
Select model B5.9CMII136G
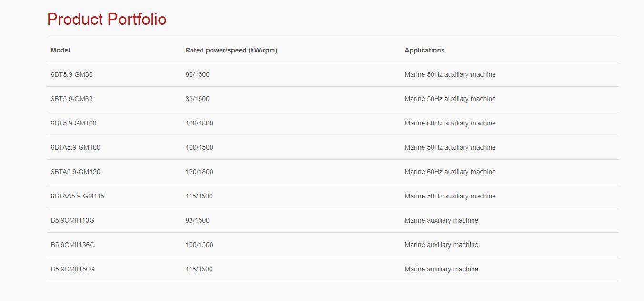click(x=72, y=245)
